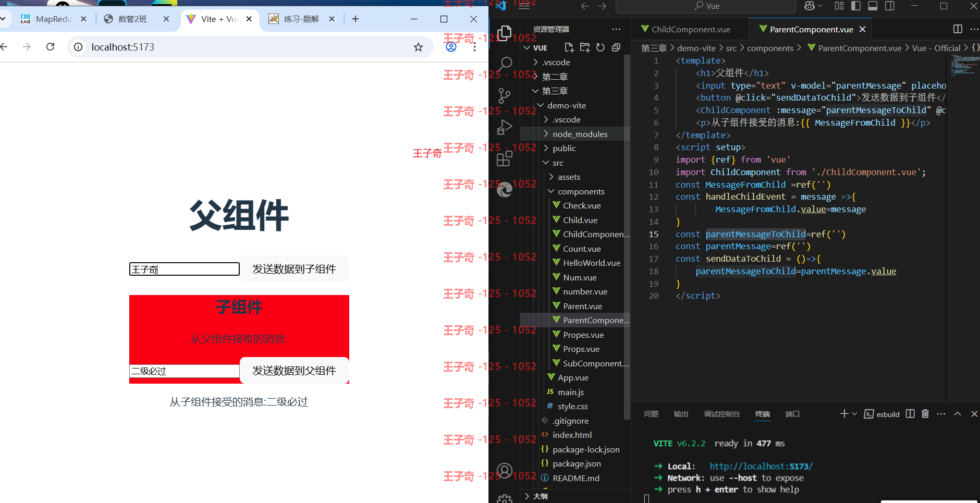Add a new terminal

pyautogui.click(x=844, y=414)
